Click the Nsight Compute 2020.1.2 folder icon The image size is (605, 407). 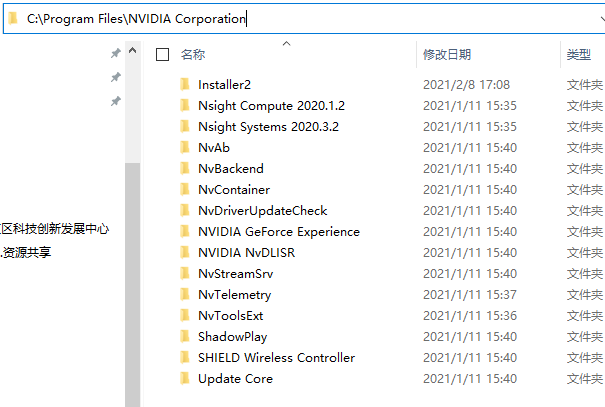click(x=185, y=105)
